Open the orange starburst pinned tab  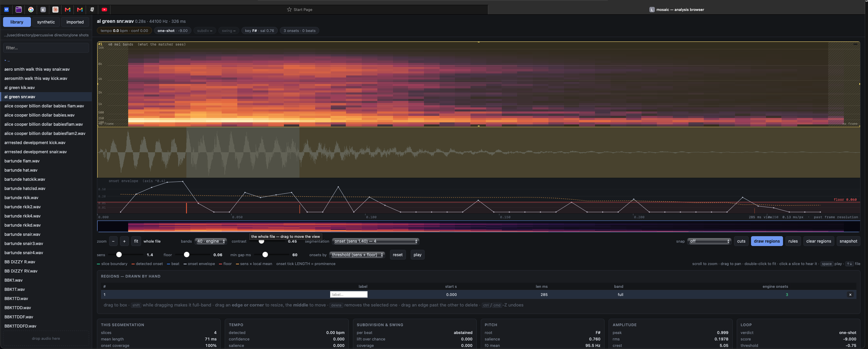tap(55, 10)
